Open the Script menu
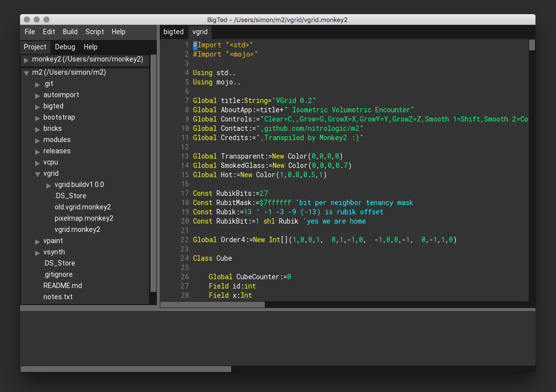 click(x=94, y=32)
